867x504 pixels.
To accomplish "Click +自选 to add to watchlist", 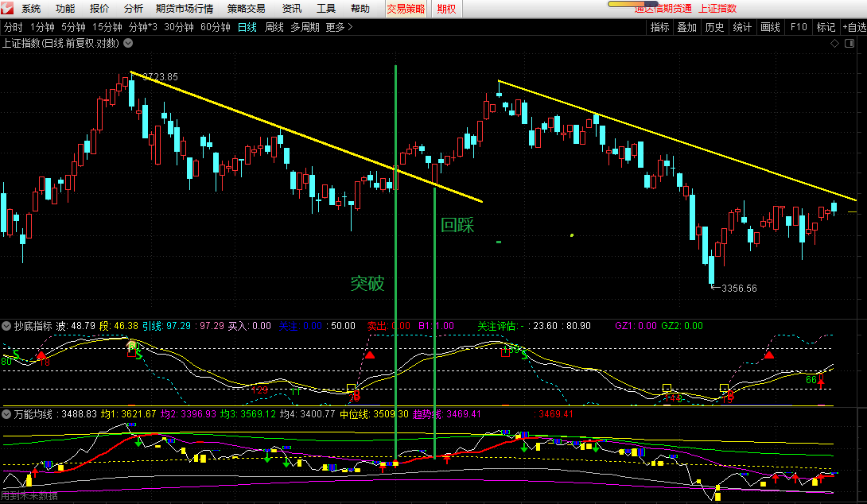I will point(854,27).
